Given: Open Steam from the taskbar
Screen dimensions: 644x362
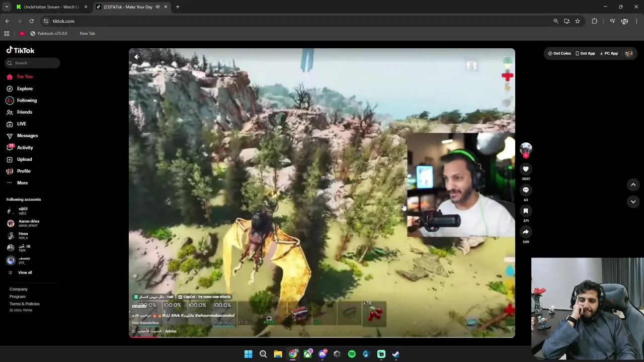Looking at the screenshot, I should (396, 354).
